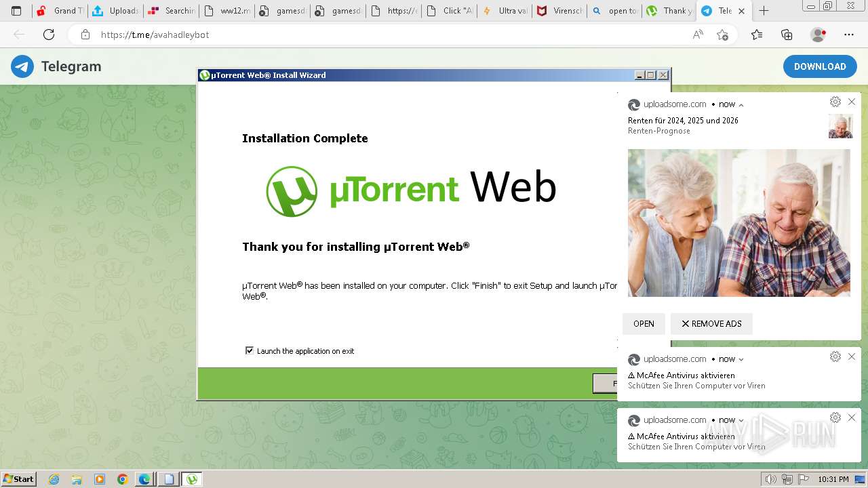Click the Edge tab actions menu icon

[x=16, y=11]
